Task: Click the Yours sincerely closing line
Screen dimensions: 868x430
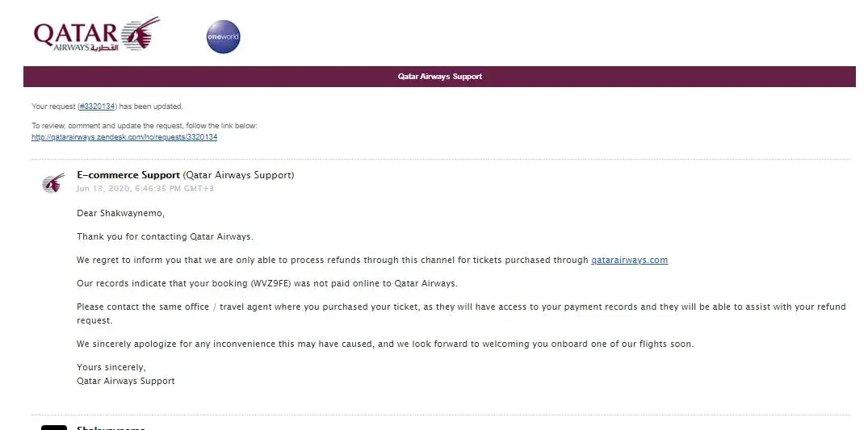Action: point(111,368)
